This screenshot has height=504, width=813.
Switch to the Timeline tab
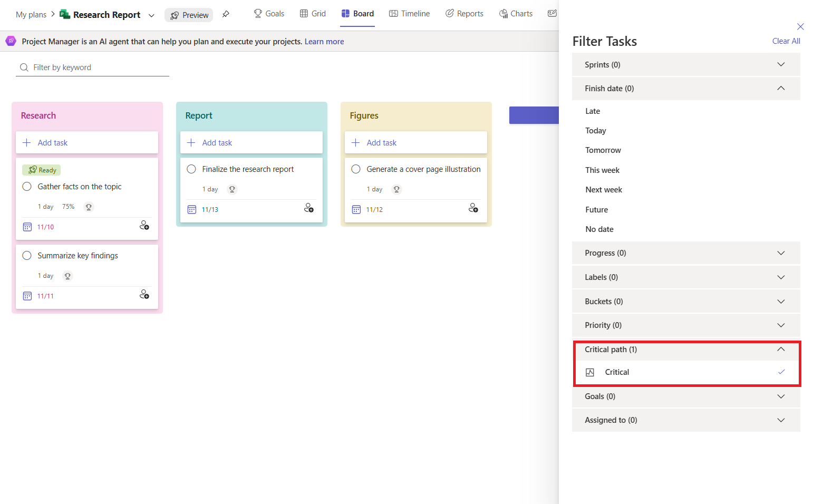[410, 13]
